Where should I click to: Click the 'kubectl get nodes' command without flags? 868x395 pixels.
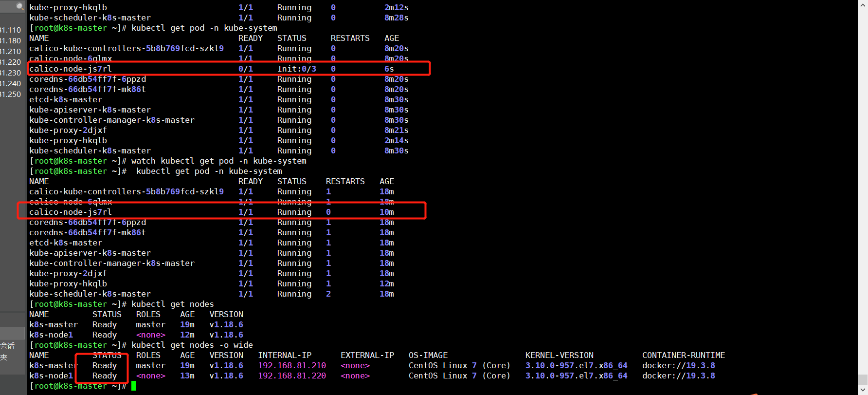click(x=173, y=304)
